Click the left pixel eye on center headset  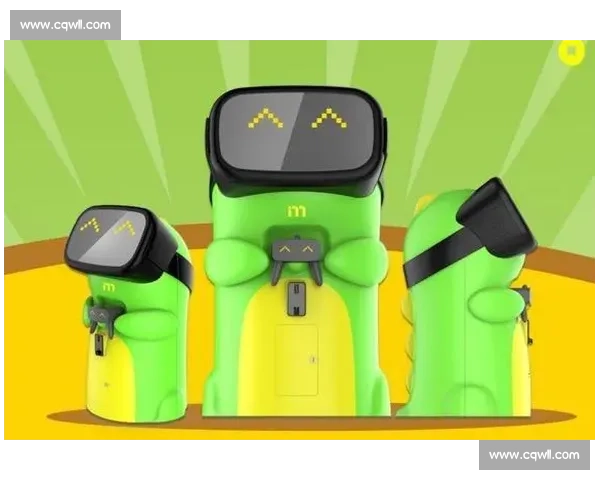pos(265,119)
